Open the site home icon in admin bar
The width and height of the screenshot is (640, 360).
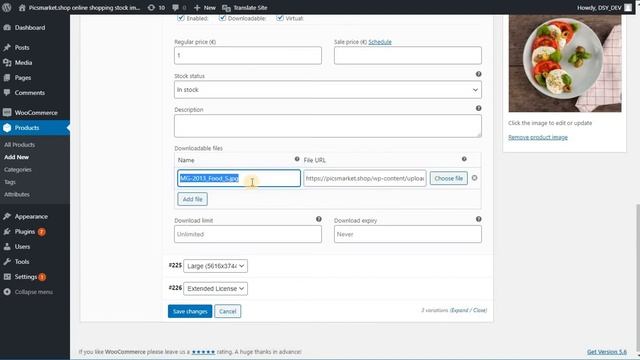click(x=22, y=7)
